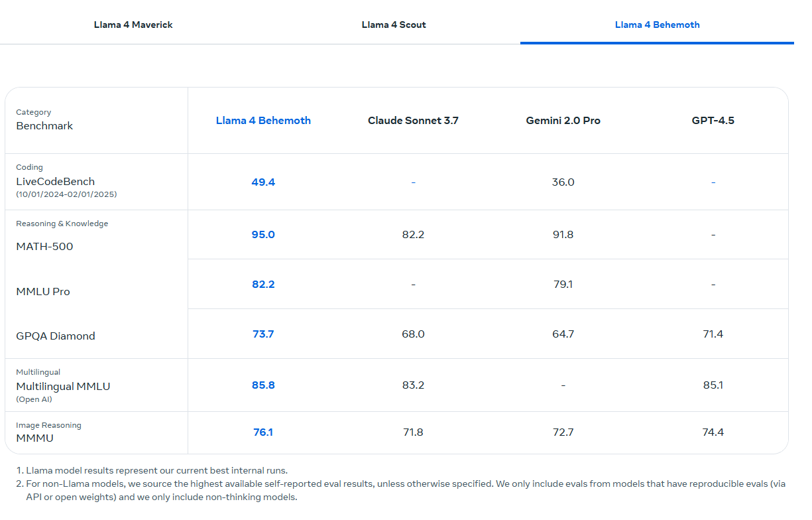Click the LiveCodeBench benchmark label

click(x=55, y=182)
